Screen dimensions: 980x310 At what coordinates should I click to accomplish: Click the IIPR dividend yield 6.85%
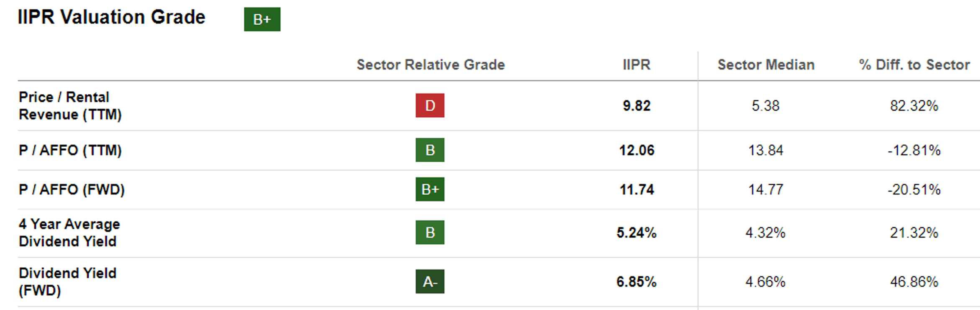point(636,282)
